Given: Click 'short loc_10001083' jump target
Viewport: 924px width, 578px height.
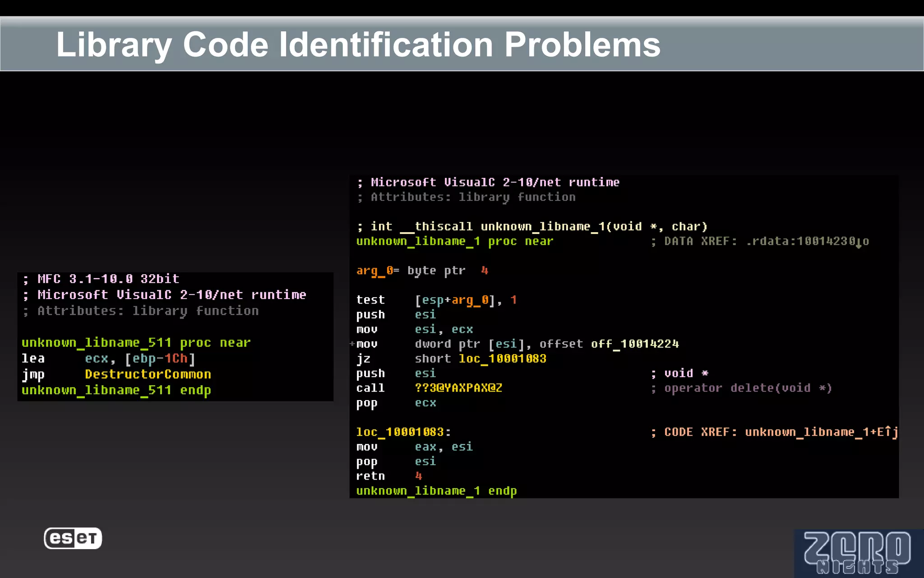Looking at the screenshot, I should 480,359.
